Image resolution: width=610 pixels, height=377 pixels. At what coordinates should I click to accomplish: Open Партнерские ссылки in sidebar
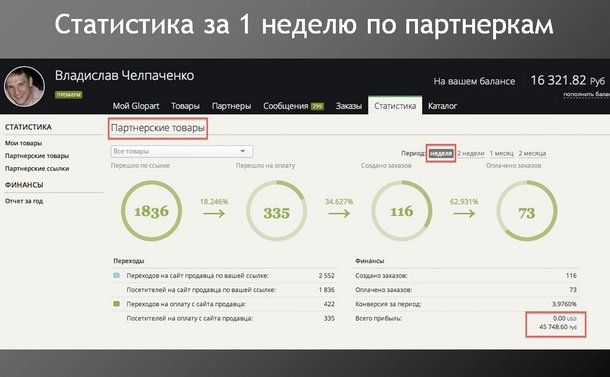pyautogui.click(x=37, y=168)
